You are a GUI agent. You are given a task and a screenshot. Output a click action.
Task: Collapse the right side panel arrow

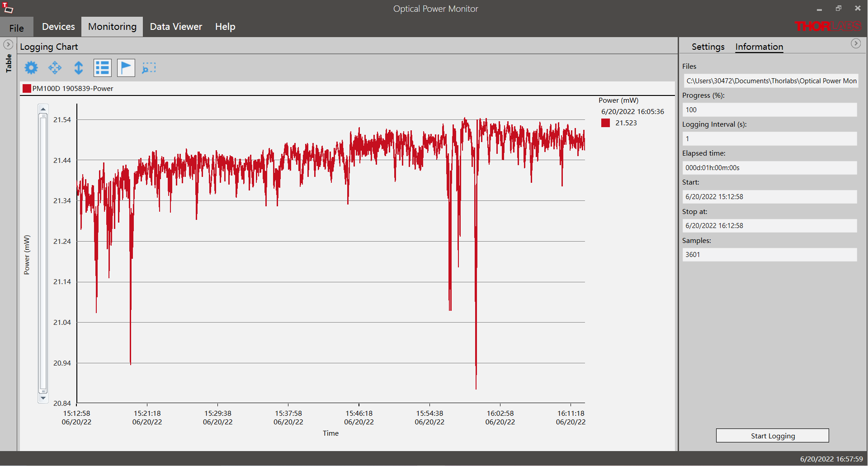click(855, 43)
